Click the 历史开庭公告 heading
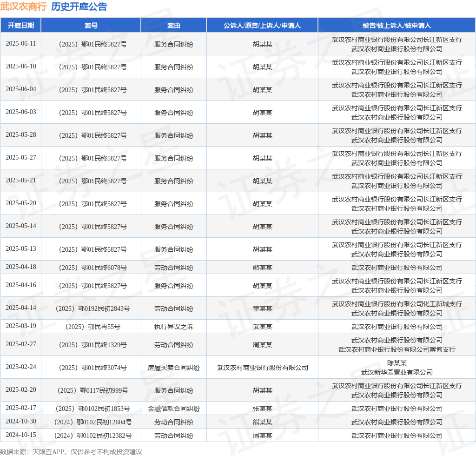 [x=79, y=7]
